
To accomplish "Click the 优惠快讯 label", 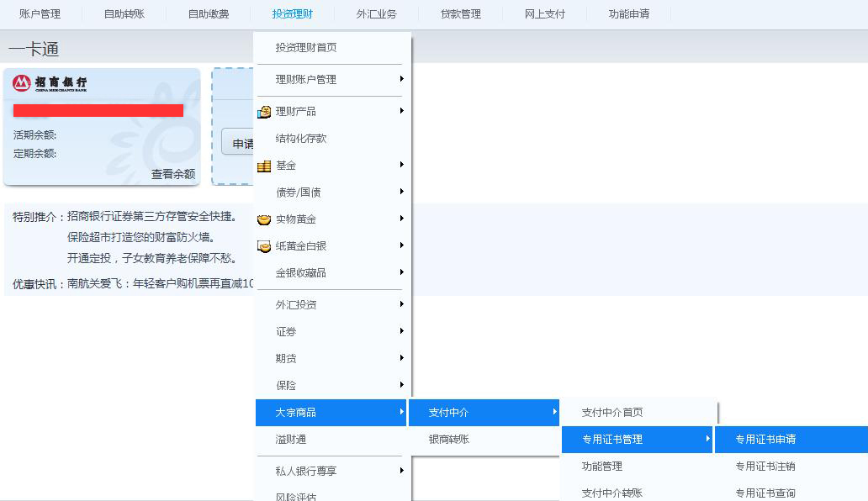I will pos(39,284).
